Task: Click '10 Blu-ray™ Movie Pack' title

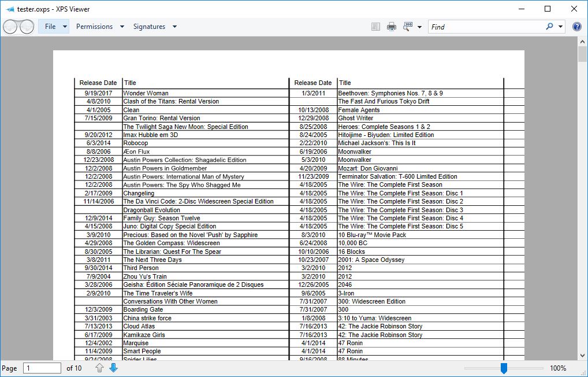Action: tap(372, 235)
